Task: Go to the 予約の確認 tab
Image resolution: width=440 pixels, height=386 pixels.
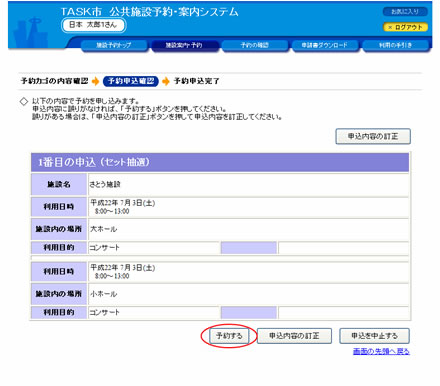Action: [255, 45]
